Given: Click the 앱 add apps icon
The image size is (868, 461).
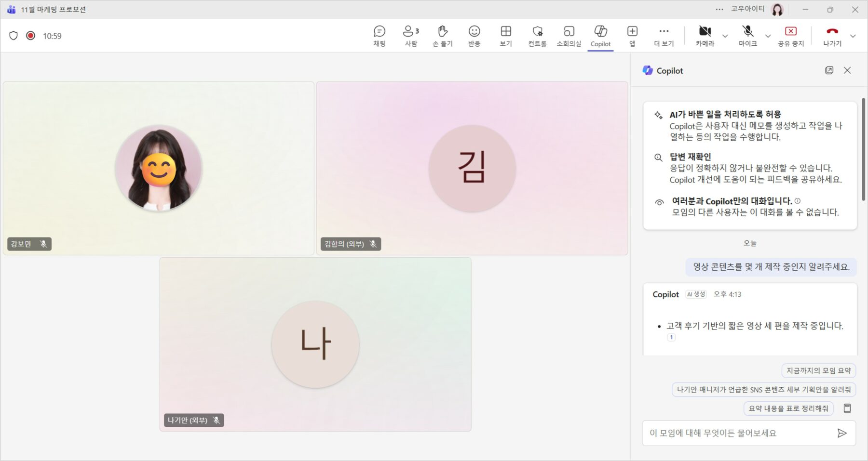Looking at the screenshot, I should coord(632,36).
